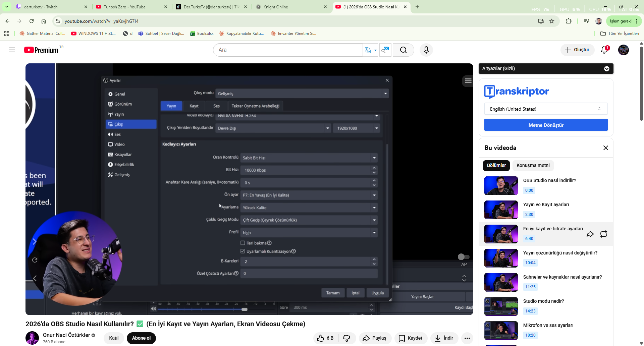Open the 'English (United States)' language dropdown
Viewport: 644px width, 346px height.
tap(546, 109)
